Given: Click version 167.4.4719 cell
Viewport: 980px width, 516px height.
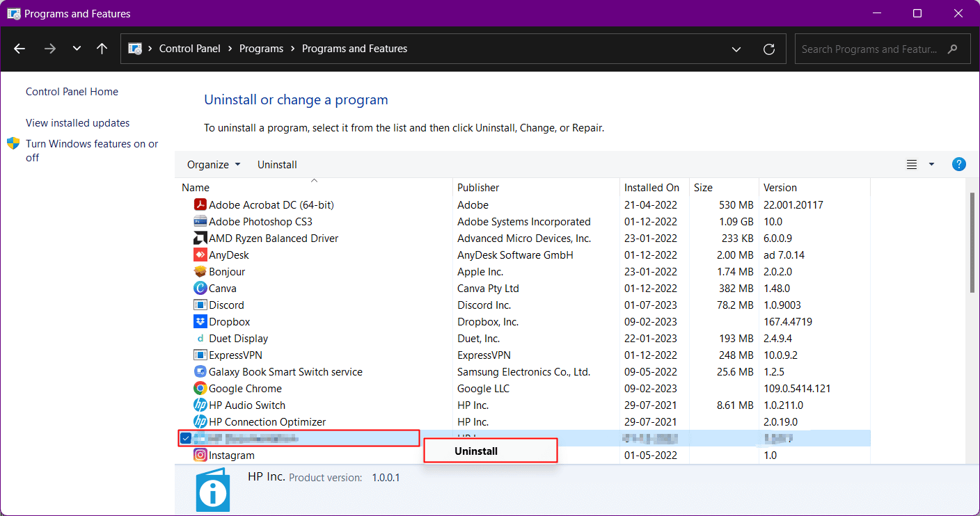Looking at the screenshot, I should pos(788,322).
